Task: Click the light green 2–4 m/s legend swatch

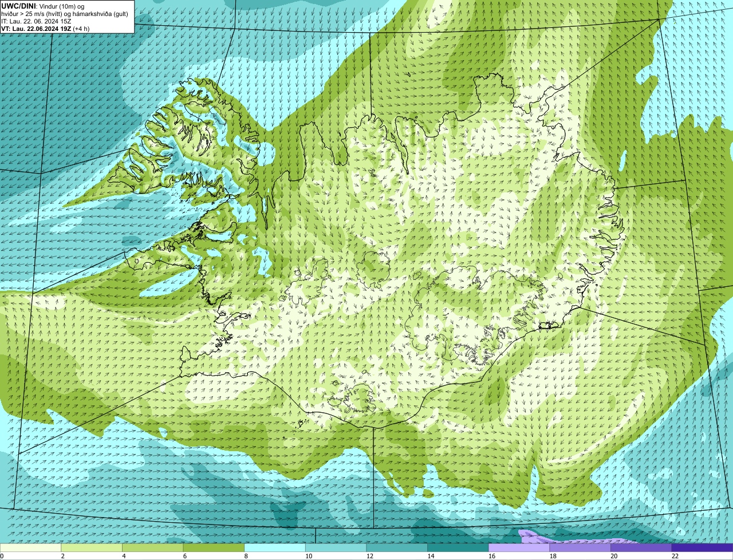Action: pos(92,547)
